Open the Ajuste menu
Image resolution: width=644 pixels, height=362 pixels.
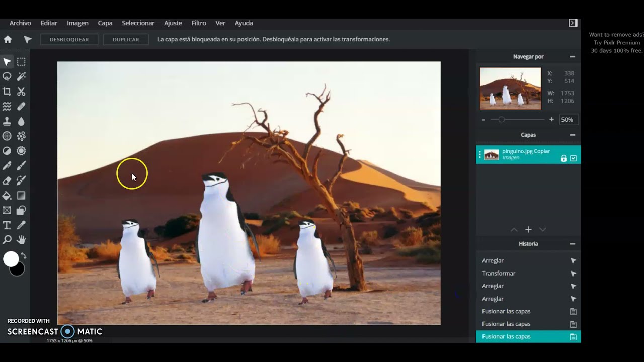[173, 23]
